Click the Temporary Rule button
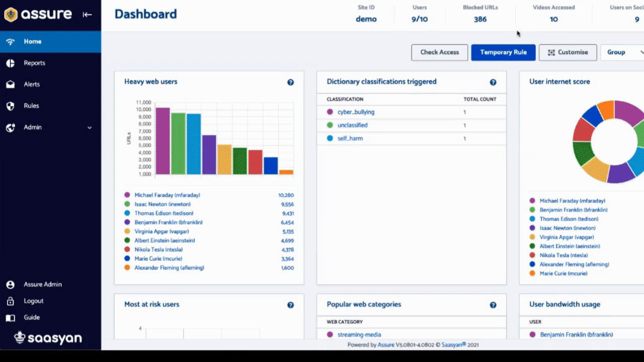The height and width of the screenshot is (362, 644). pyautogui.click(x=503, y=52)
